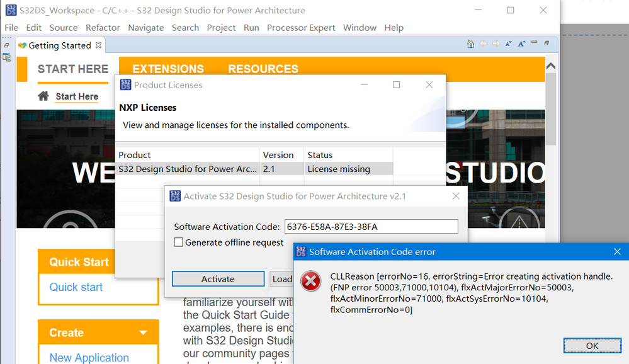
Task: Open the Refactor menu
Action: (103, 28)
